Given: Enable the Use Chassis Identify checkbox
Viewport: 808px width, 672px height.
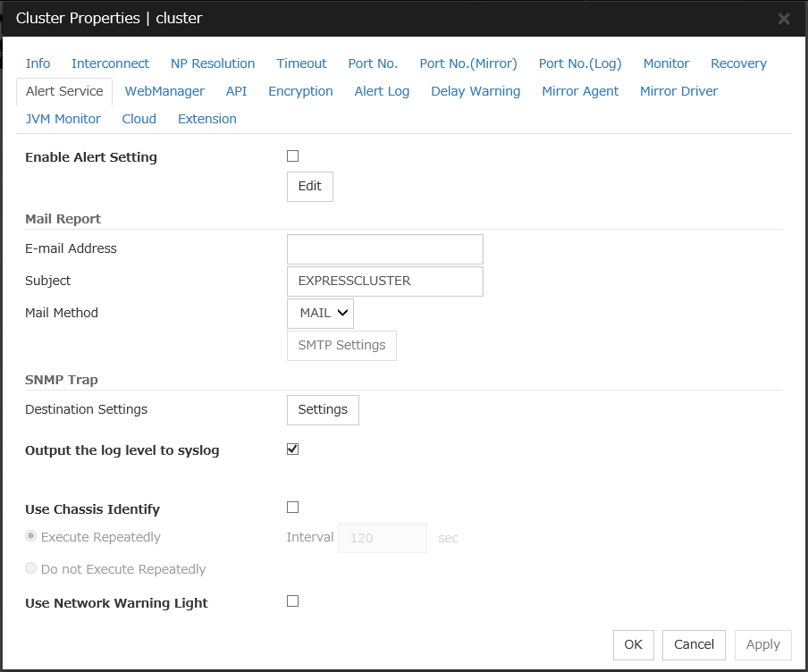Looking at the screenshot, I should coord(292,508).
